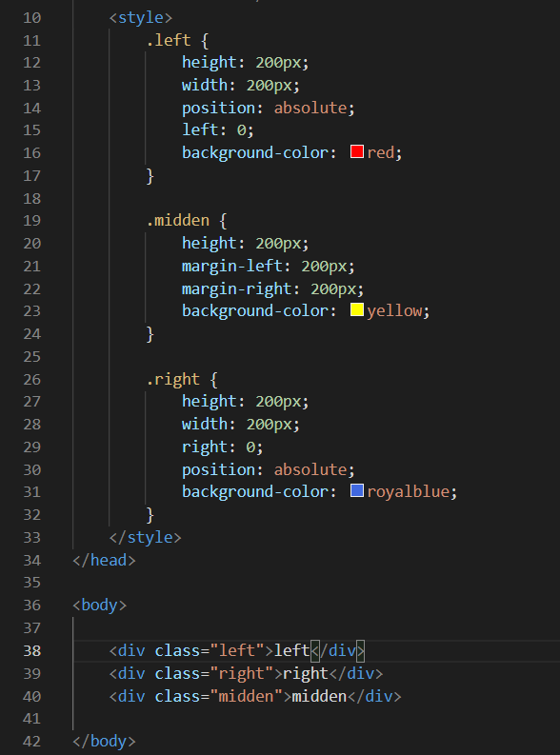This screenshot has width=560, height=755.
Task: Open the yellow color swatch picker
Action: click(357, 310)
